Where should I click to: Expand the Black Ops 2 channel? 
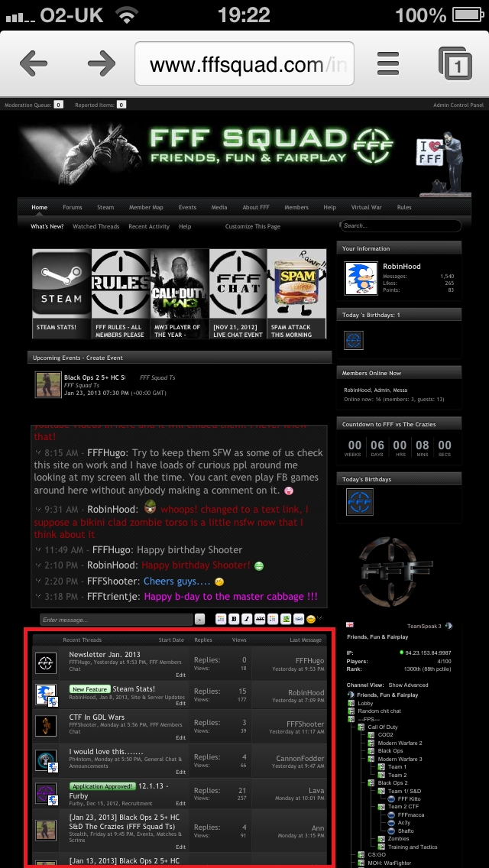point(393,782)
